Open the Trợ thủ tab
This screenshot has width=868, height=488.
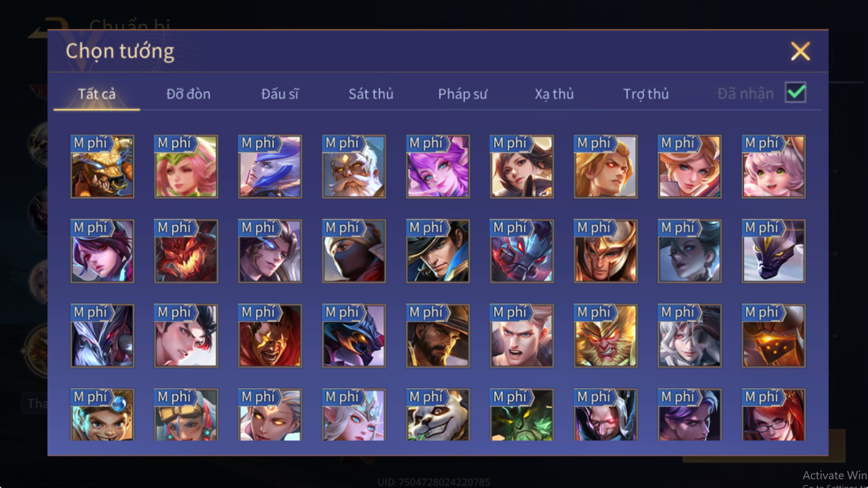(x=646, y=94)
